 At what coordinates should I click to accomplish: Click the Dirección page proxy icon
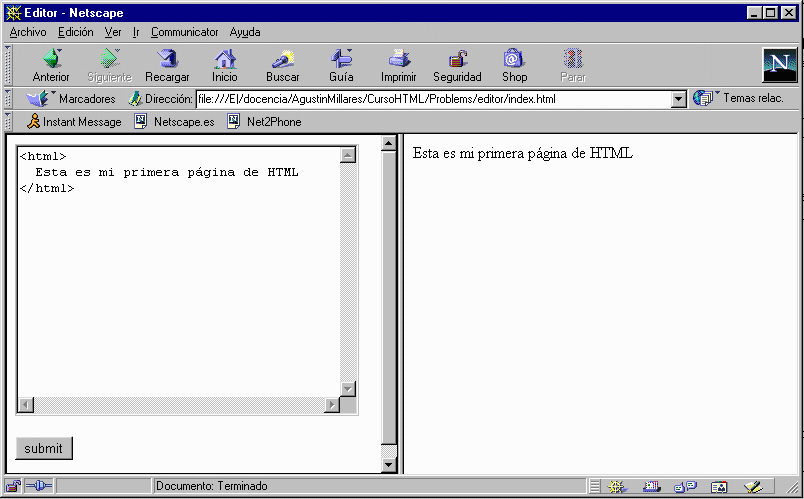[135, 98]
